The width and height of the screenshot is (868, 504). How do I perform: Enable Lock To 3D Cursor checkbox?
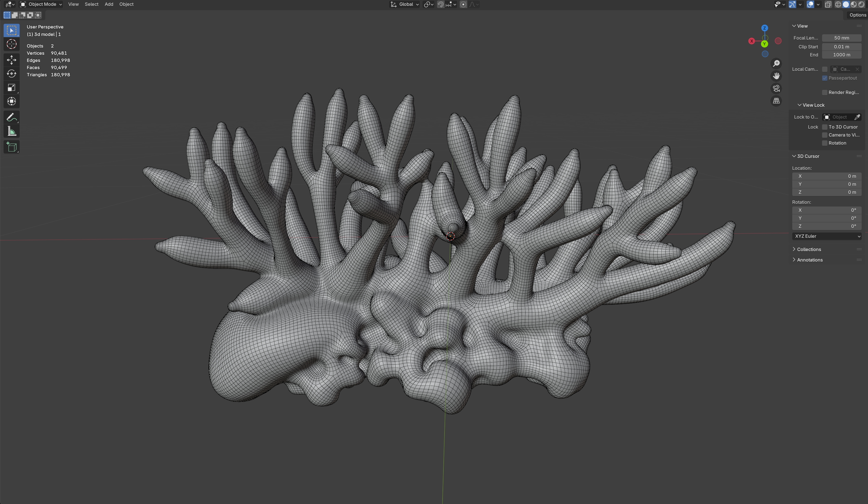(x=825, y=127)
